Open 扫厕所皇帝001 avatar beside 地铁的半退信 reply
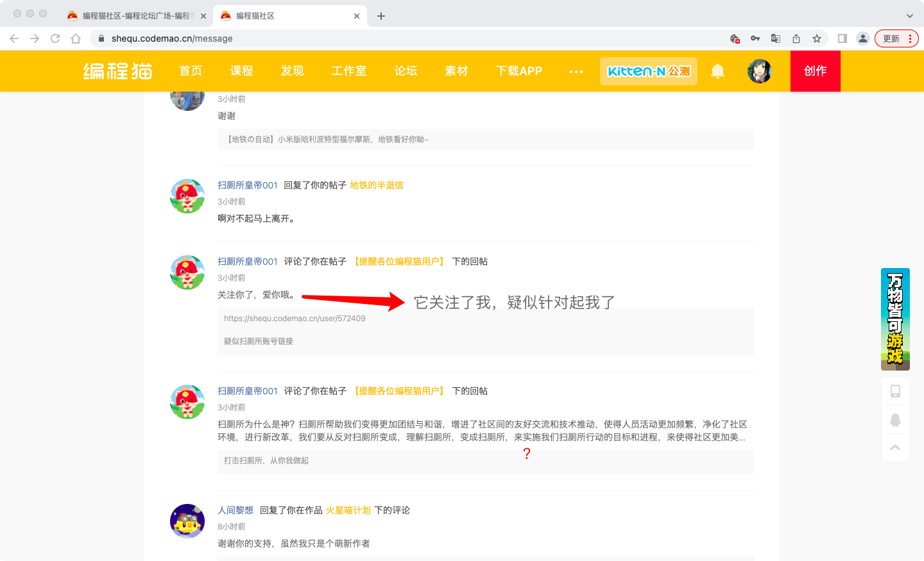This screenshot has height=561, width=924. 187,196
